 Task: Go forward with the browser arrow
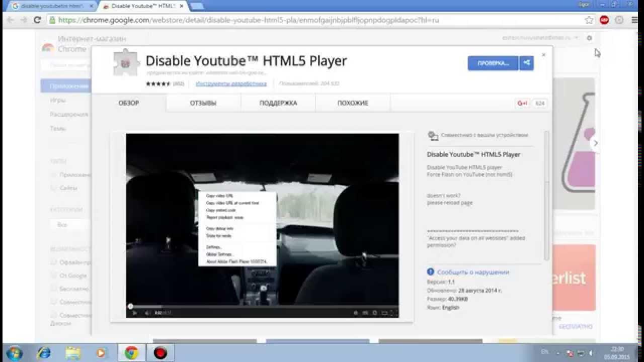[x=24, y=20]
